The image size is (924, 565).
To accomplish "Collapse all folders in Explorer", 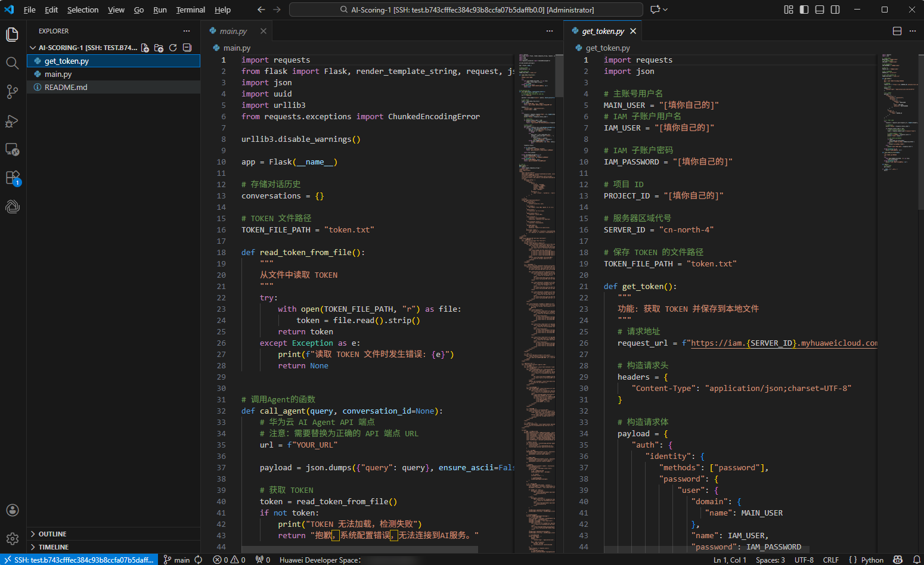I will (187, 48).
